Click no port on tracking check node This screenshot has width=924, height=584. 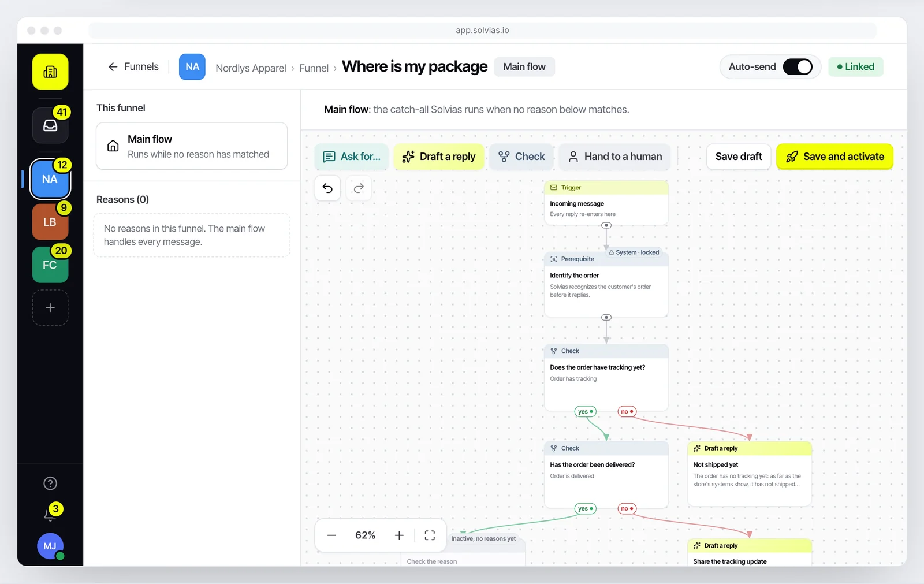click(627, 412)
